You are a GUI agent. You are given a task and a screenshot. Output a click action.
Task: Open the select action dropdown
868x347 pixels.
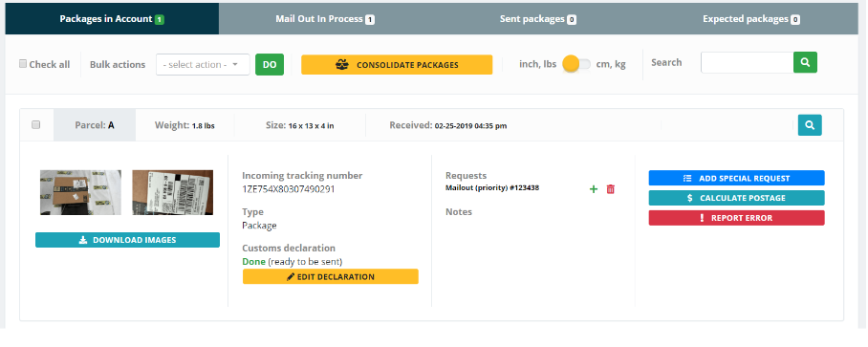pos(203,65)
